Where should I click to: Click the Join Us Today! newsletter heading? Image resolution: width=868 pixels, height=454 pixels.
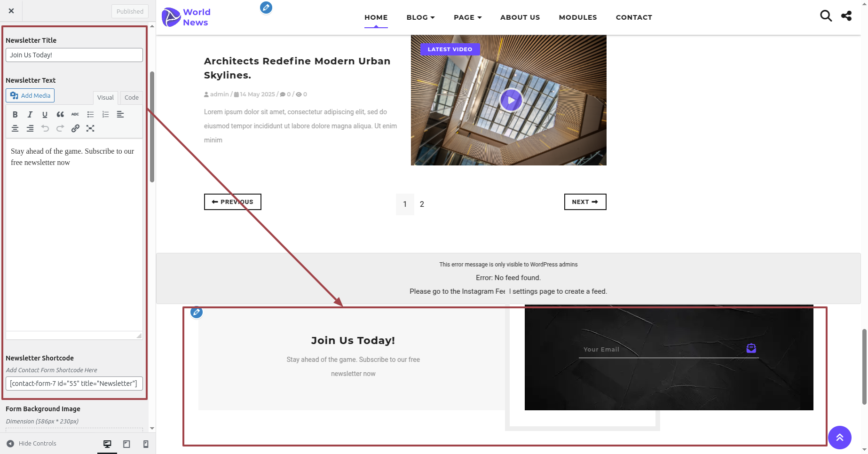tap(353, 340)
